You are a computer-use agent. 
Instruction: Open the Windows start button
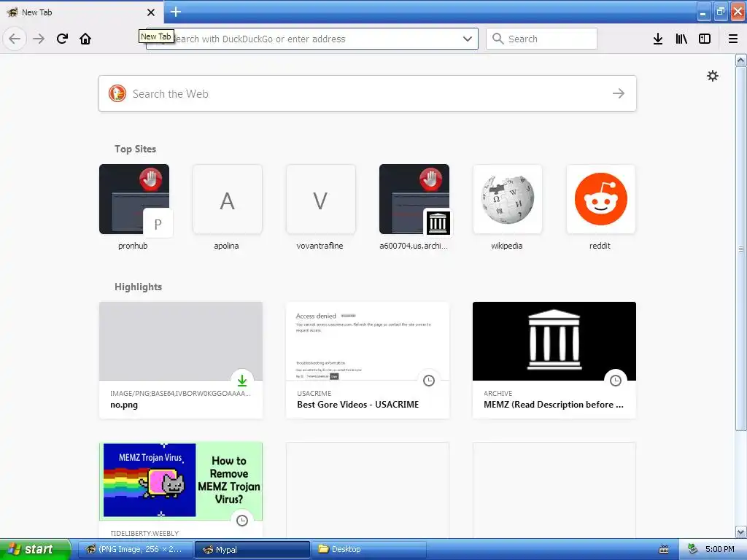pos(35,549)
